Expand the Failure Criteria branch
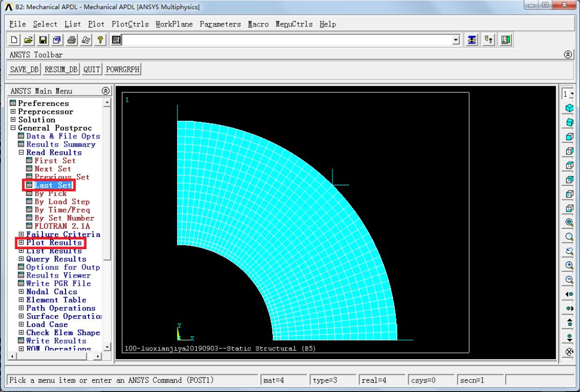580x392 pixels. coord(20,234)
